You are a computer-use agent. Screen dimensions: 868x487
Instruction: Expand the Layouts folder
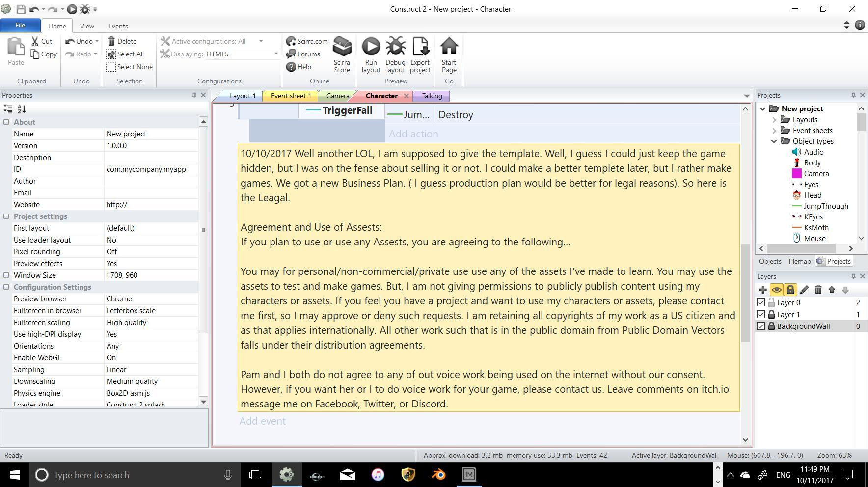pos(774,120)
